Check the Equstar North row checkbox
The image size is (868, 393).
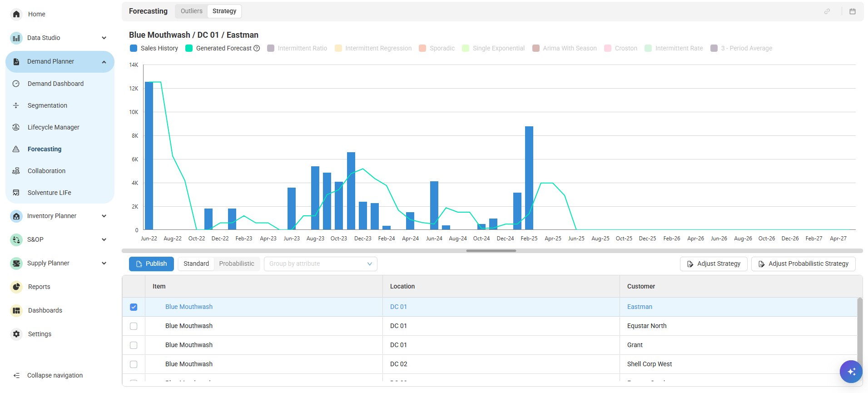[134, 326]
